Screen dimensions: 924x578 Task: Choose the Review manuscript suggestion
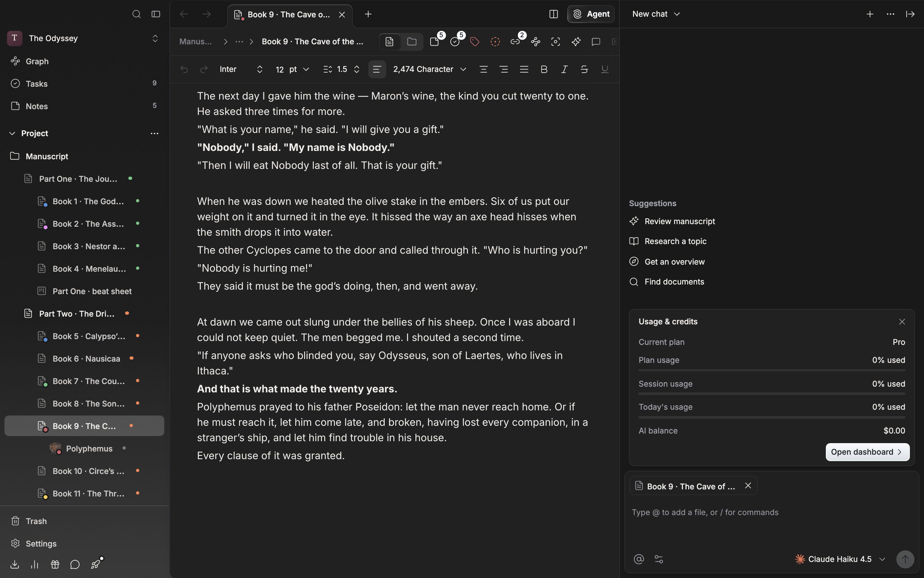click(672, 221)
